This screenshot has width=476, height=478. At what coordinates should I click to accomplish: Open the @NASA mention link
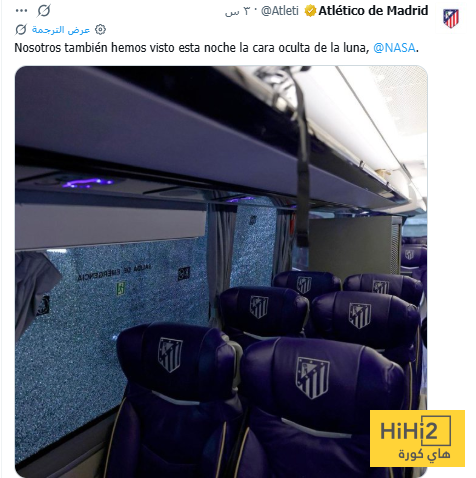[394, 48]
